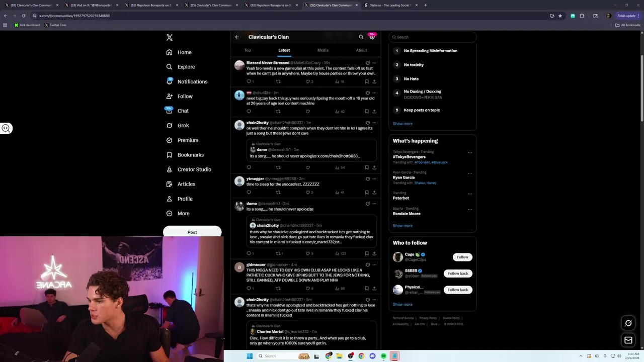Screen dimensions: 644x362
Task: Open the X logo home link
Action: [x=170, y=38]
